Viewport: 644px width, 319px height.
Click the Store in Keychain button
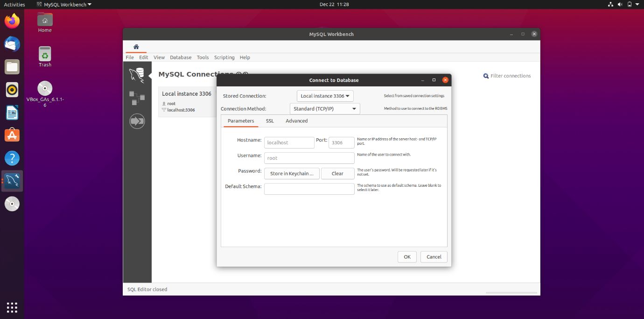[x=292, y=174]
